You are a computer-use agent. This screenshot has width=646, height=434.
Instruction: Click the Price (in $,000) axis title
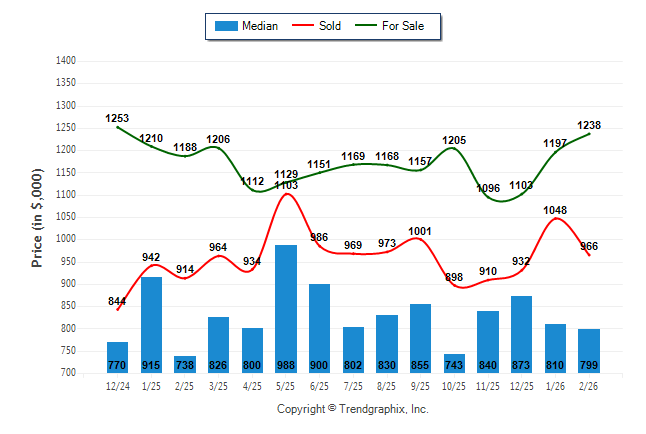(37, 217)
